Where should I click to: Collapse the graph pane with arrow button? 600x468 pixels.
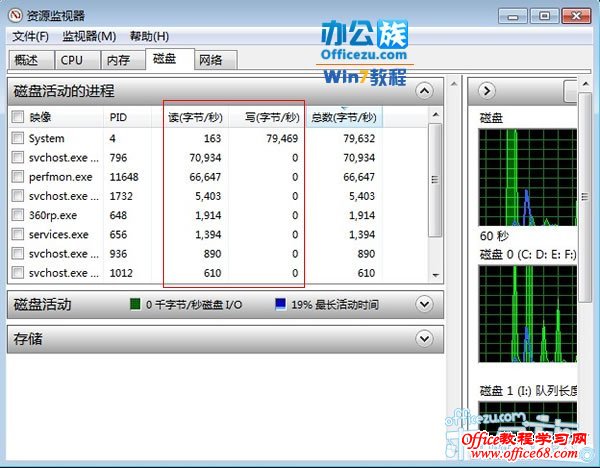[487, 91]
